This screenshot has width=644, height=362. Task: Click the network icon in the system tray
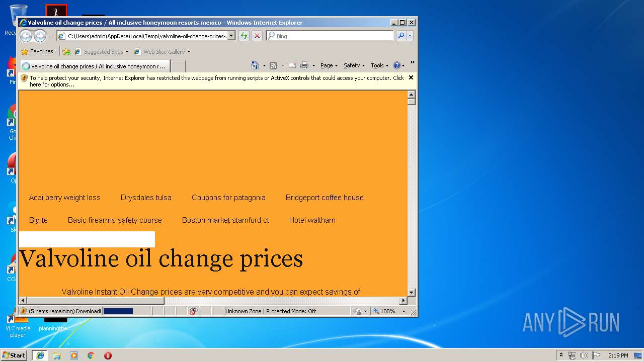pyautogui.click(x=572, y=355)
